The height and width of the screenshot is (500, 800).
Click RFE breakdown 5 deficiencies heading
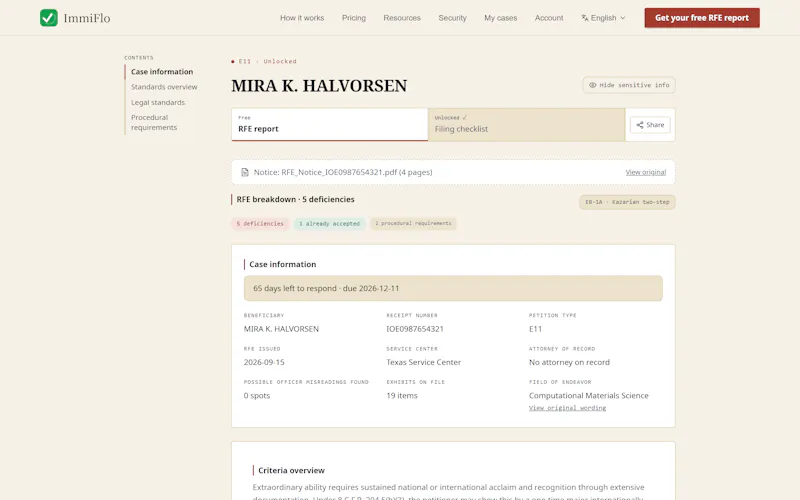(295, 199)
